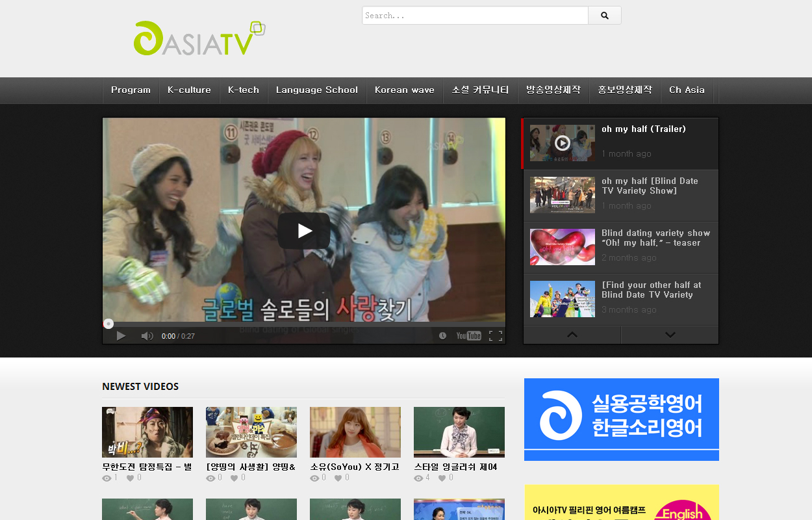Select the oh my half (Trailer) playlist item

pyautogui.click(x=620, y=144)
